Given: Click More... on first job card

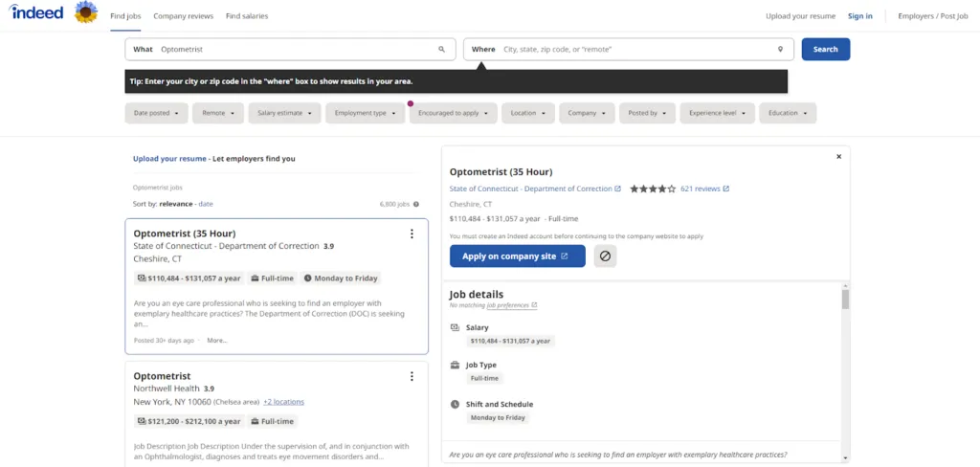Looking at the screenshot, I should click(x=217, y=341).
